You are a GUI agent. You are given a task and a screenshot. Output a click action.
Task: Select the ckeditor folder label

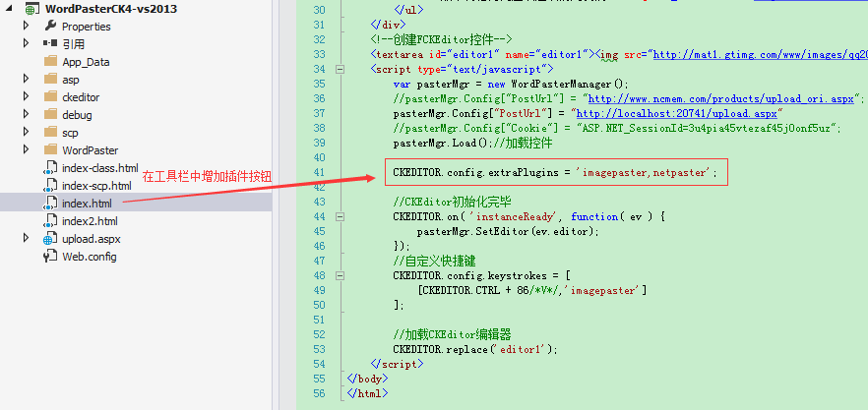pos(81,97)
